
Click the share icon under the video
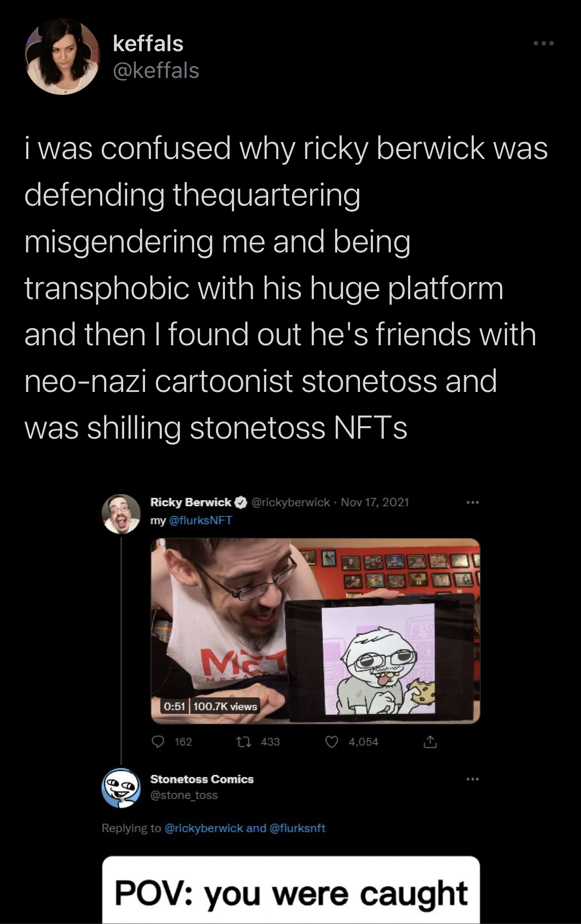(430, 742)
